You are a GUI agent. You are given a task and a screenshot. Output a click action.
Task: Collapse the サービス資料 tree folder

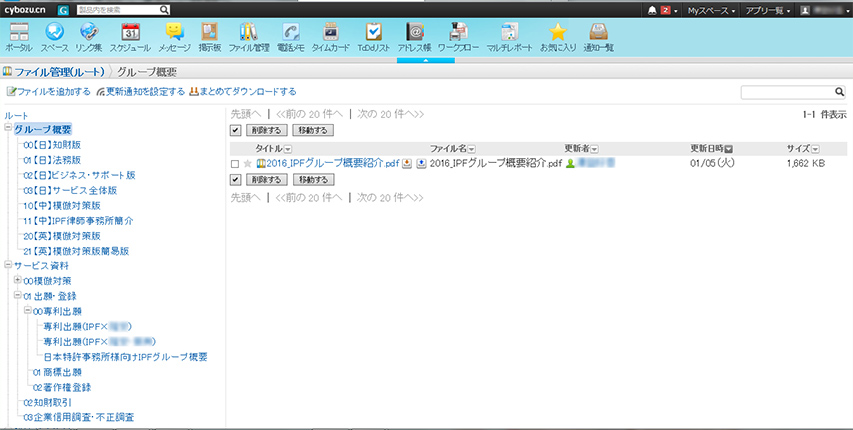9,265
